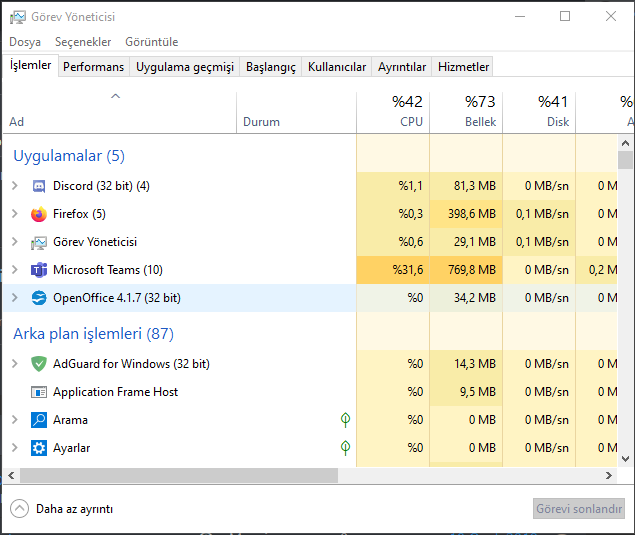Expand the Firefox process group
Viewport: 635px width, 535px height.
pos(15,214)
